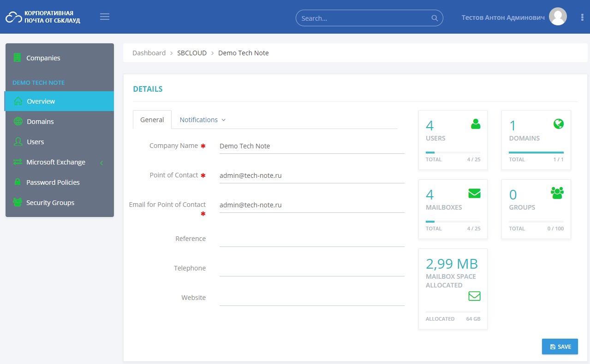The height and width of the screenshot is (364, 590).
Task: Click the Overview home icon
Action: (x=18, y=101)
